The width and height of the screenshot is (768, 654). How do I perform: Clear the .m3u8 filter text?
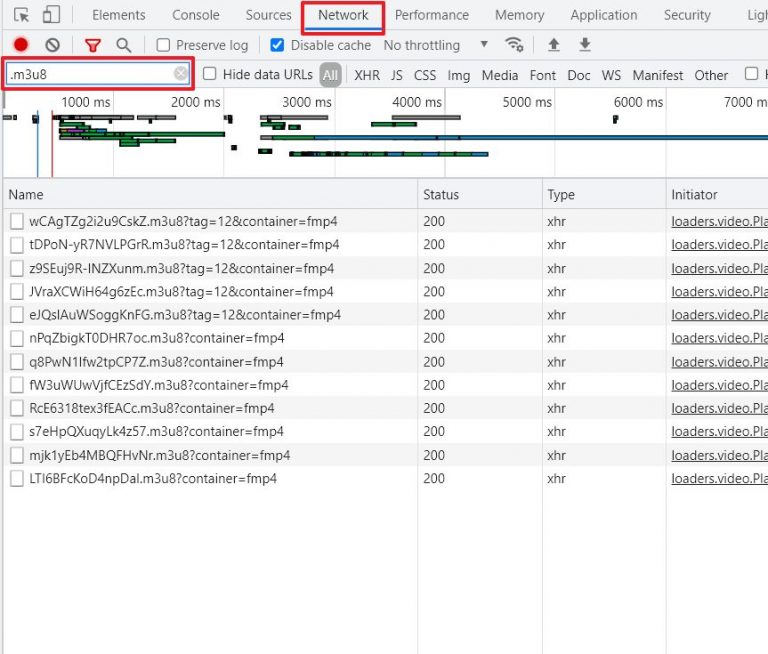[x=180, y=74]
